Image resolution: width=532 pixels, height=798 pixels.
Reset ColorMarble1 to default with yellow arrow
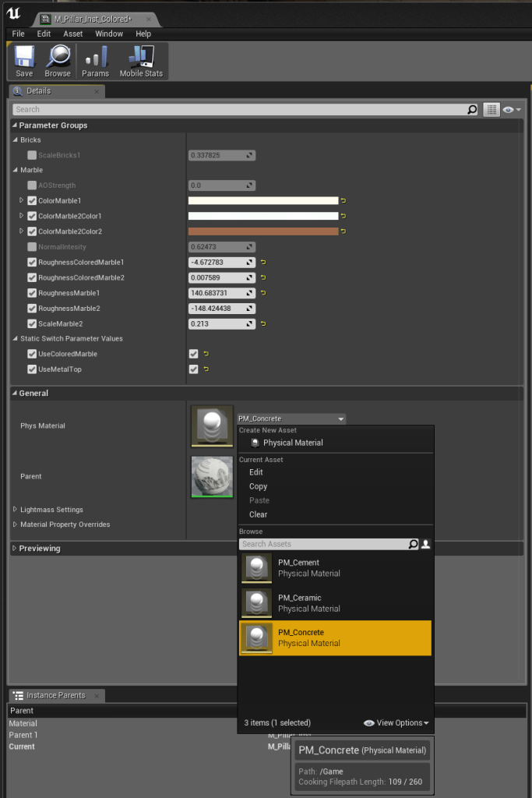pyautogui.click(x=343, y=200)
